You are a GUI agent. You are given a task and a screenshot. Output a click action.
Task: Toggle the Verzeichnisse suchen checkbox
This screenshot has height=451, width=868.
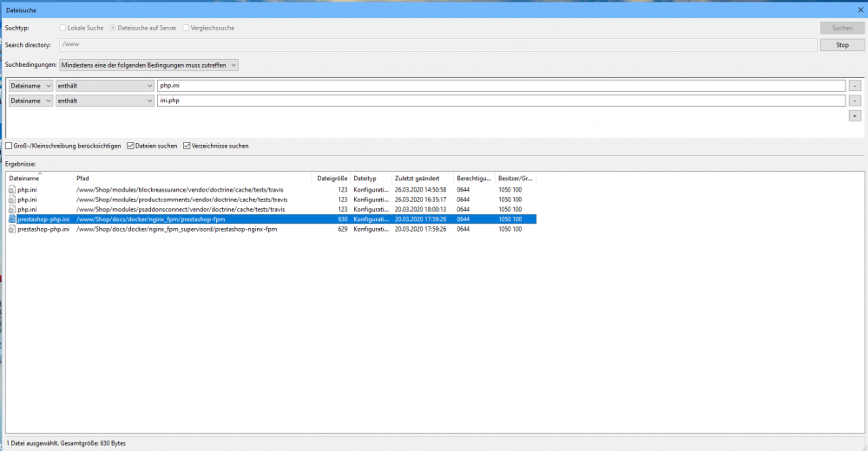(x=187, y=146)
